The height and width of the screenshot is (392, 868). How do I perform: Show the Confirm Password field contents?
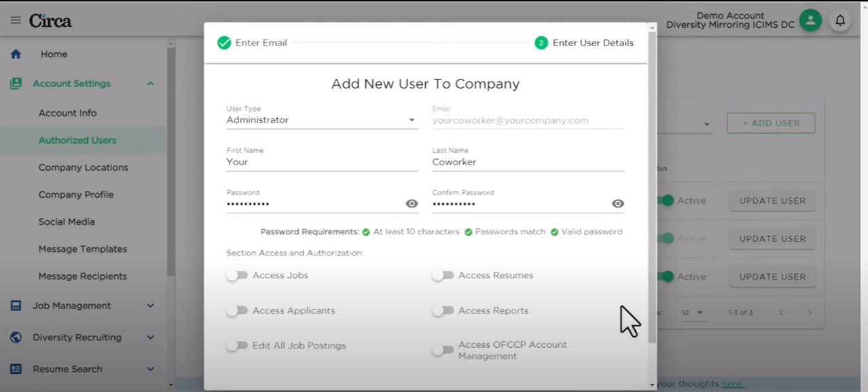(x=617, y=203)
